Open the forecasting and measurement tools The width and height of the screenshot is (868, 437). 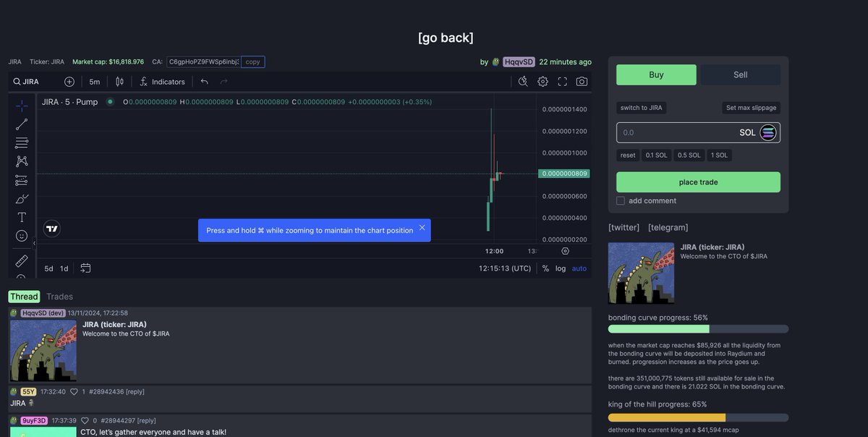point(22,180)
